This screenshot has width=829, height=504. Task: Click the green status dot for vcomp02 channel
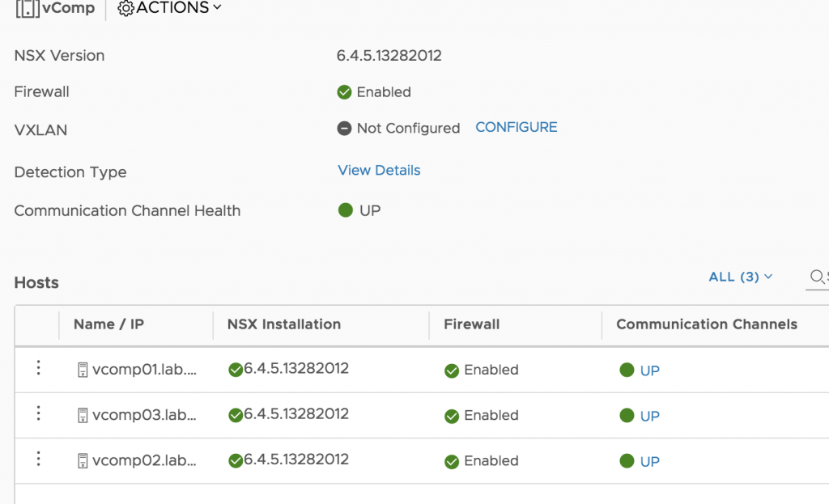[627, 460]
